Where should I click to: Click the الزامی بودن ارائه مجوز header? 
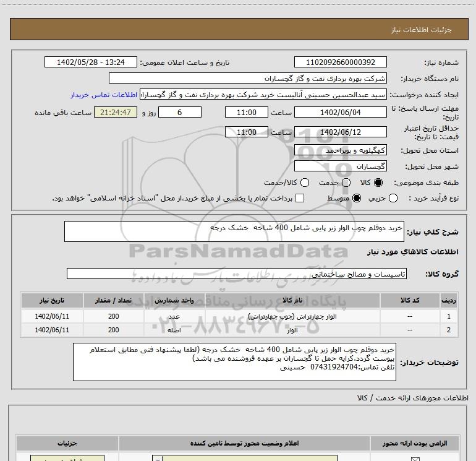[x=414, y=443]
